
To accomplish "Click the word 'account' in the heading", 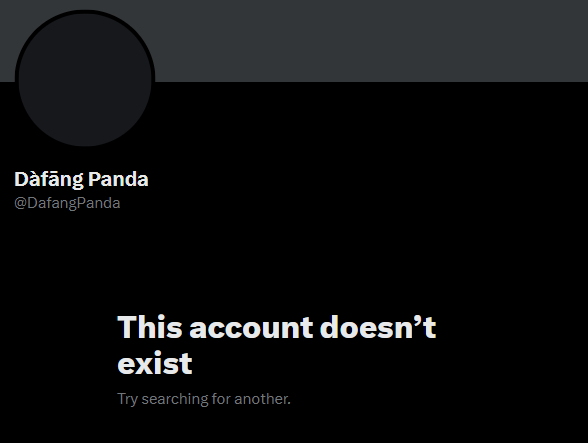I will [251, 327].
